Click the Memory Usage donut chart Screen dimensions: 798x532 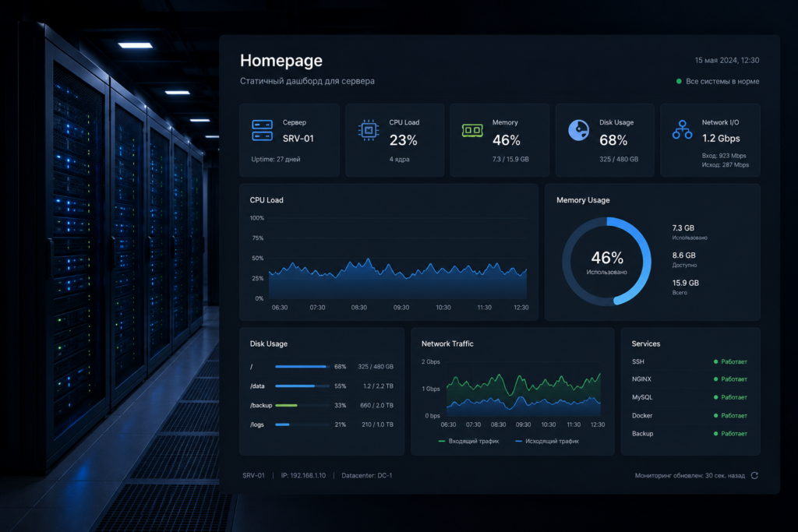[606, 262]
